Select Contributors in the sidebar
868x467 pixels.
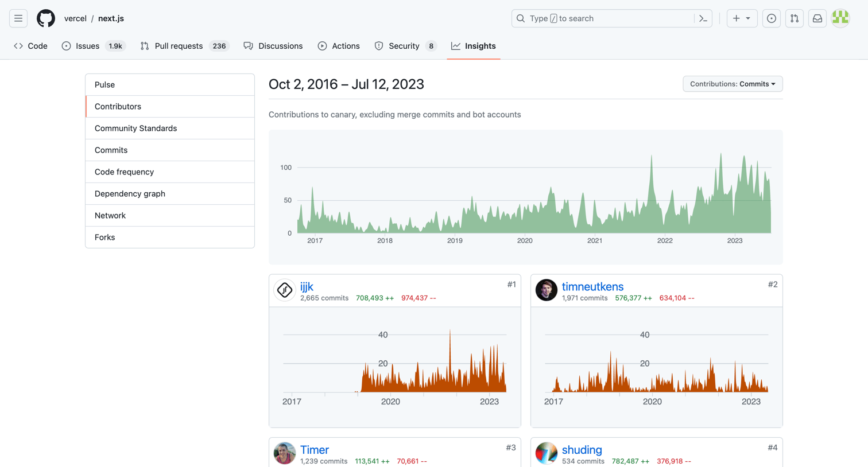click(170, 107)
